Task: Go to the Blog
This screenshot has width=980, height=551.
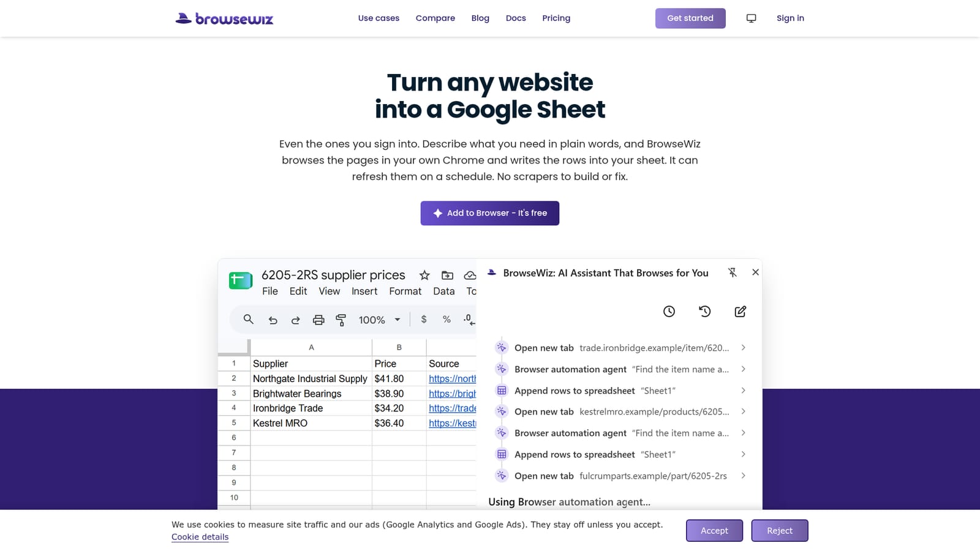Action: [480, 18]
